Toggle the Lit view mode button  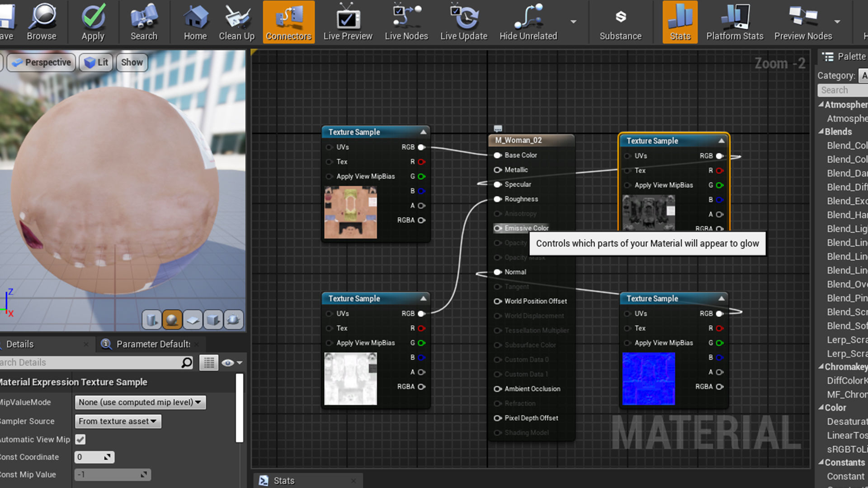(x=96, y=62)
